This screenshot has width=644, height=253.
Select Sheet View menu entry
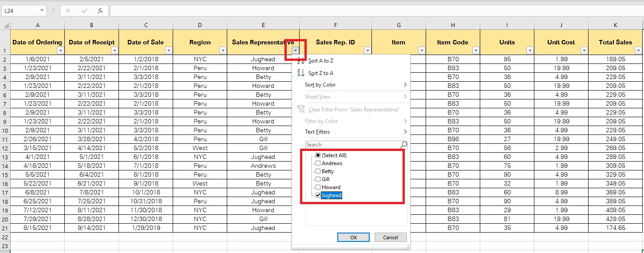tap(351, 97)
